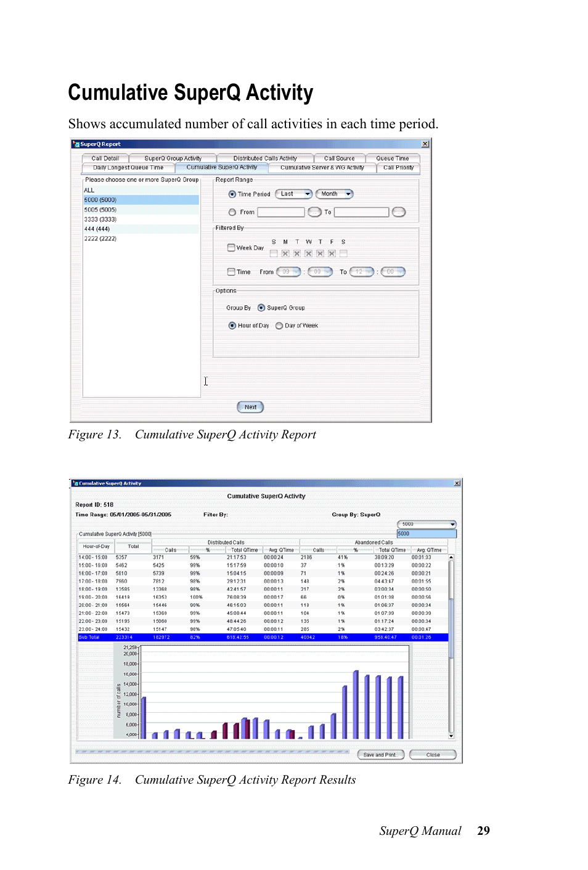Screen dimensions: 588x870
Task: Select group 2222 (2222) in list
Action: (x=141, y=239)
